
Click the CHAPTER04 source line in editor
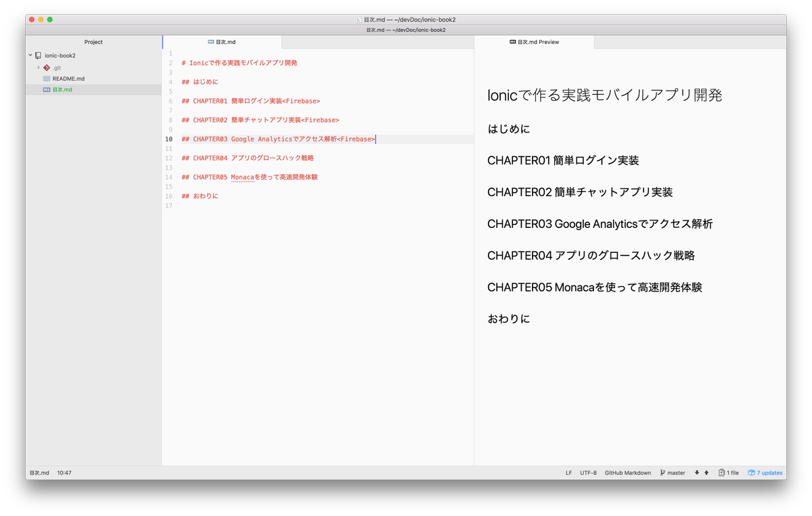tap(248, 158)
